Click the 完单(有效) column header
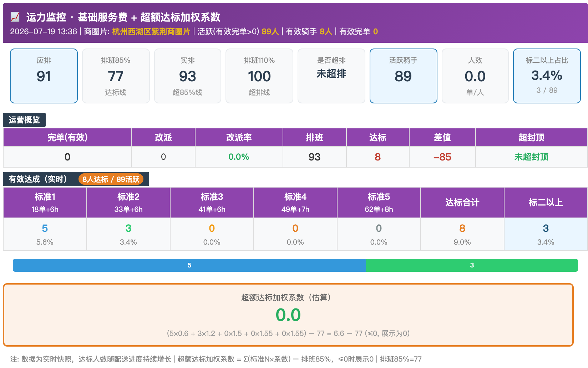 pyautogui.click(x=67, y=137)
